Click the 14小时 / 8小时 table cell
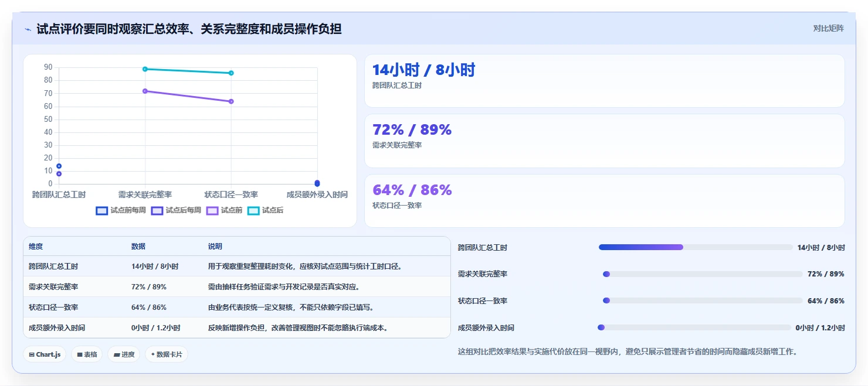 [x=155, y=267]
